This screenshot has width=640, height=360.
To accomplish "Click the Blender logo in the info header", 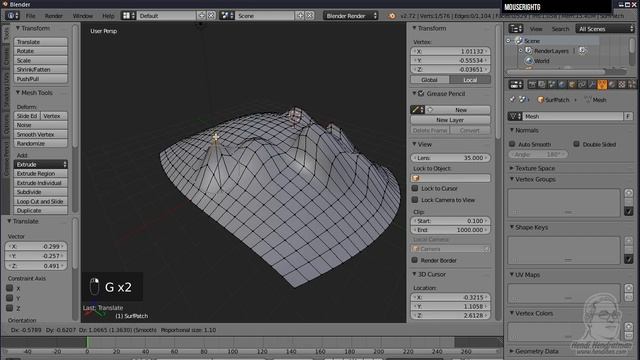I will pyautogui.click(x=392, y=16).
